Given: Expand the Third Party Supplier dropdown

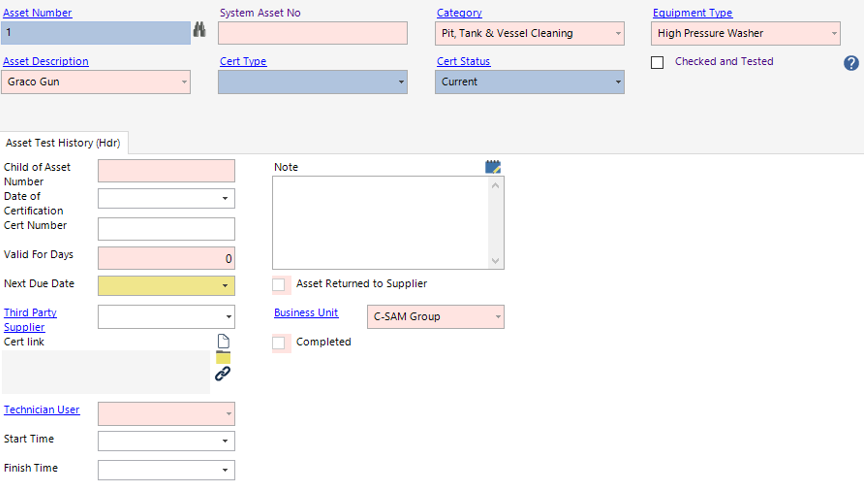Looking at the screenshot, I should pos(228,317).
